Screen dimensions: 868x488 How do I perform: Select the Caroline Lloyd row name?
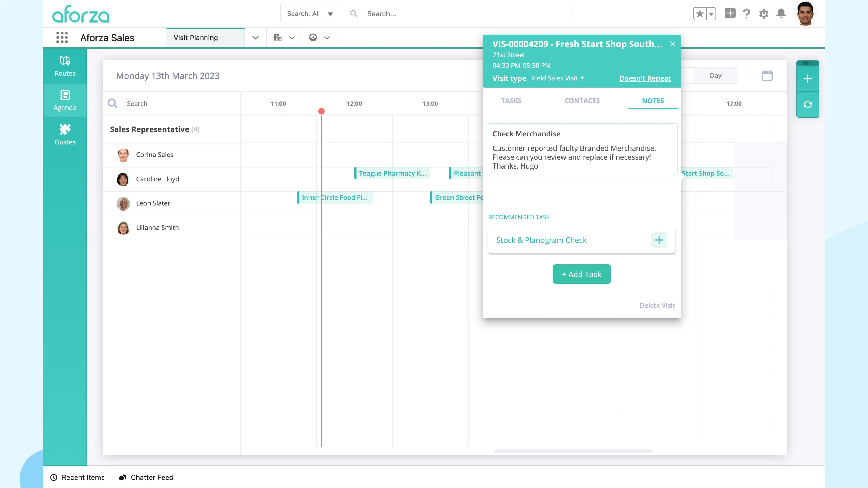tap(158, 179)
